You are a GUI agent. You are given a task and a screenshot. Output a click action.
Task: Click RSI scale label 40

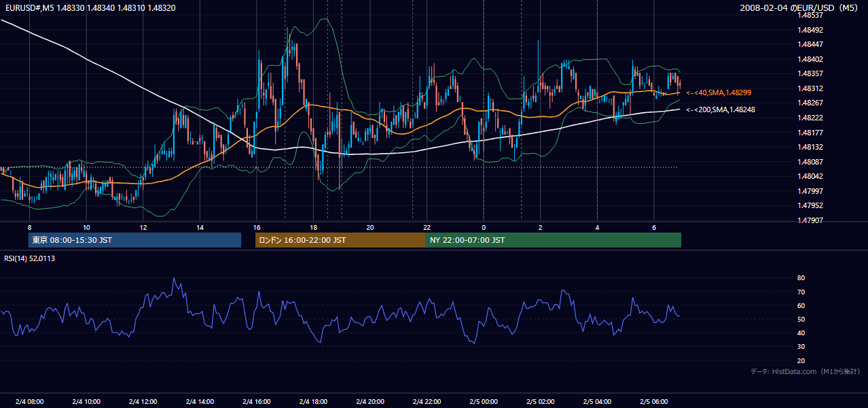point(801,333)
